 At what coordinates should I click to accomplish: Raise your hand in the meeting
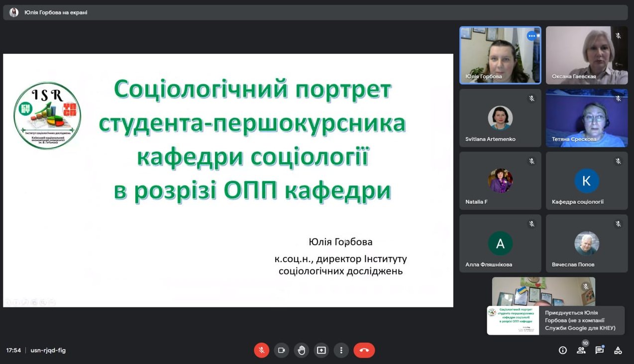pyautogui.click(x=301, y=350)
